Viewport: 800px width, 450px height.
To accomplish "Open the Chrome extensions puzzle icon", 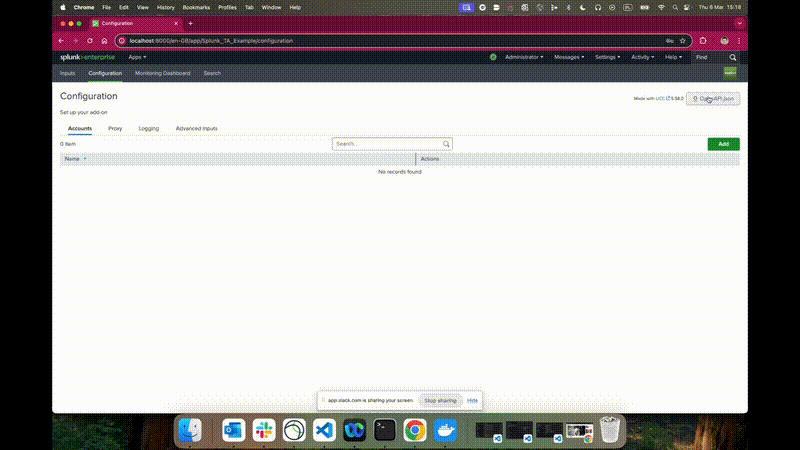I will 703,41.
